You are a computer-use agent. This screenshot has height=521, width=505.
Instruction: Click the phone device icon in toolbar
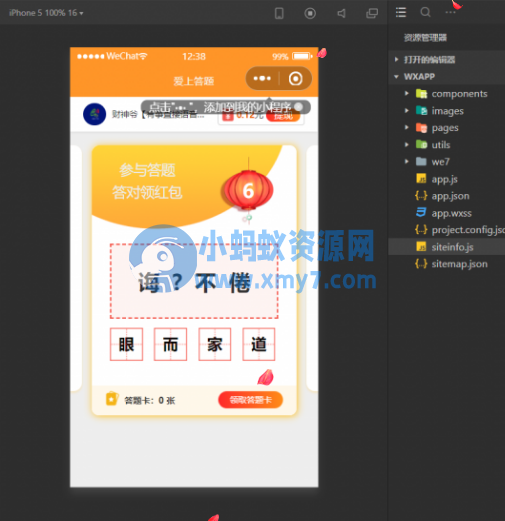click(279, 13)
